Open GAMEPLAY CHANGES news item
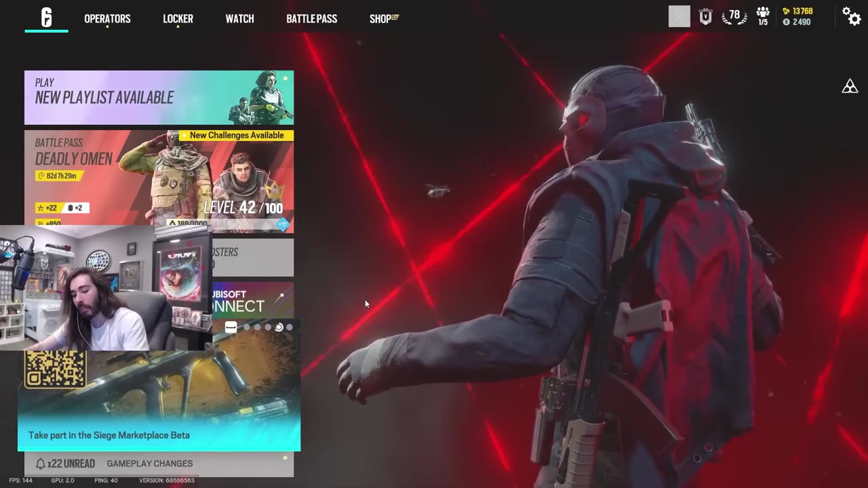This screenshot has width=868, height=488. (150, 464)
